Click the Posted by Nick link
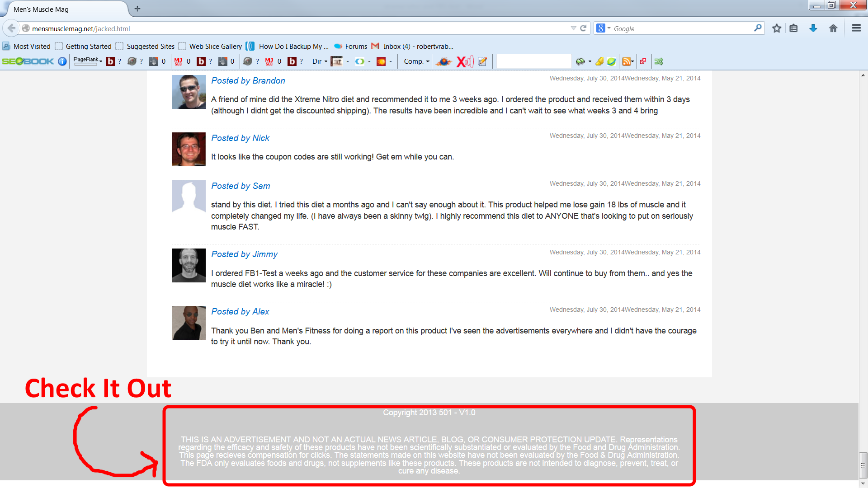The width and height of the screenshot is (868, 488). [x=240, y=138]
